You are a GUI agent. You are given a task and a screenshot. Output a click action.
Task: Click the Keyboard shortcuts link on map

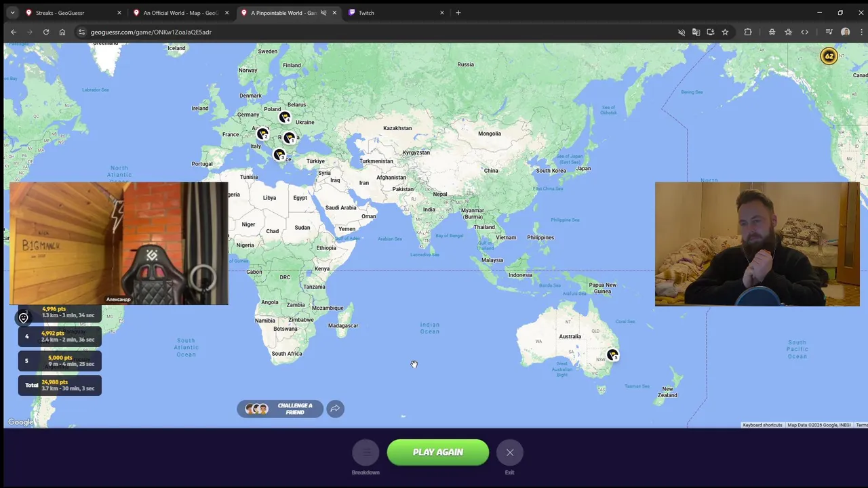pyautogui.click(x=762, y=425)
